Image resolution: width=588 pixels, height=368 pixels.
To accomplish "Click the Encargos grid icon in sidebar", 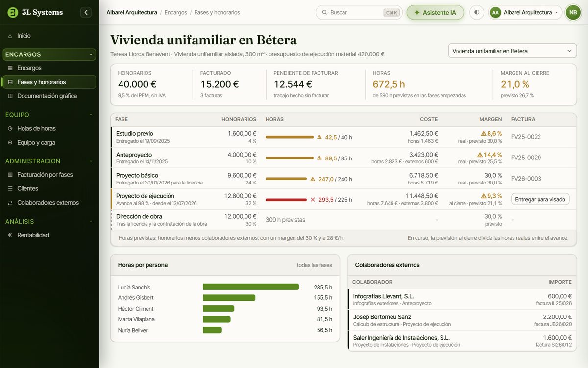I will click(x=10, y=68).
